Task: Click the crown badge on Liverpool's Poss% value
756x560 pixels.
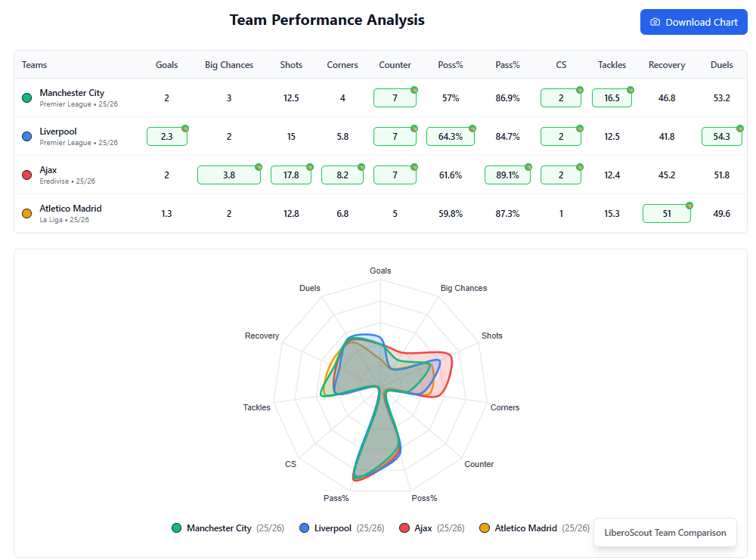Action: 472,128
